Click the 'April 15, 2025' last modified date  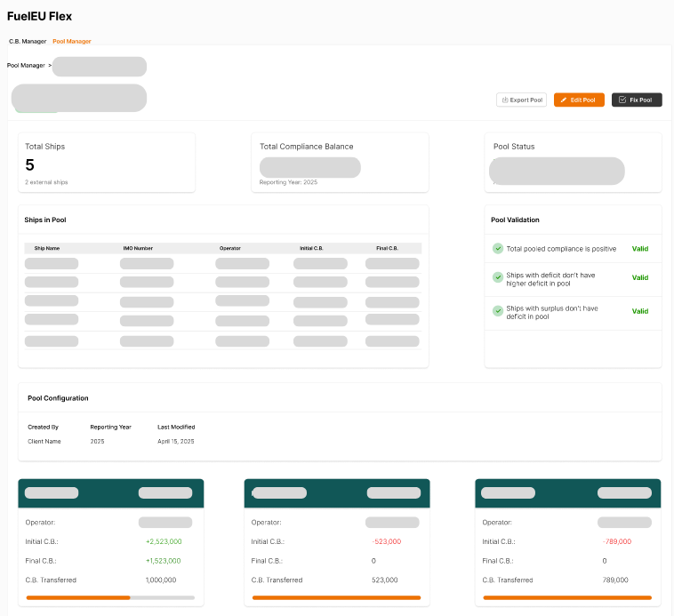tap(176, 441)
